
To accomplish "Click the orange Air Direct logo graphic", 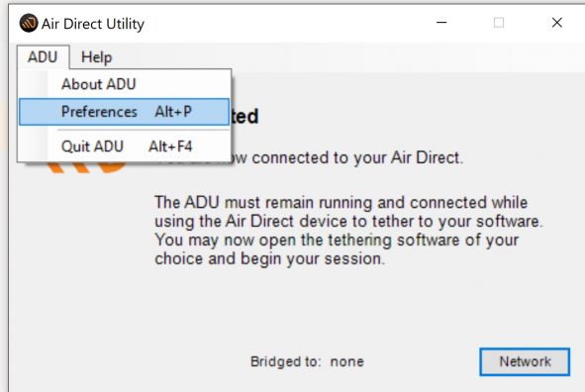I will click(88, 167).
